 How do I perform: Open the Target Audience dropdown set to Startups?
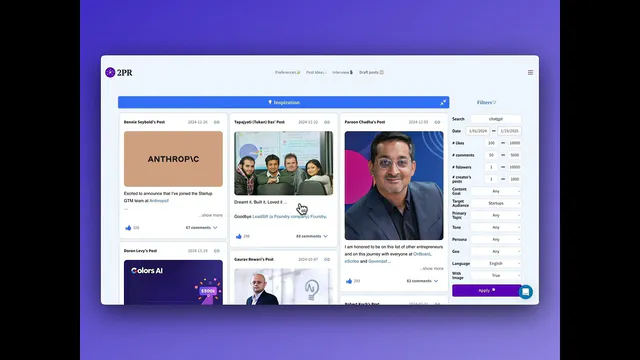[x=496, y=203]
